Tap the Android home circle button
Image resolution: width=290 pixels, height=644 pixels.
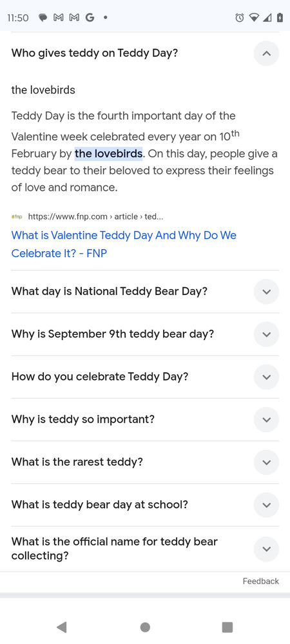(x=145, y=627)
